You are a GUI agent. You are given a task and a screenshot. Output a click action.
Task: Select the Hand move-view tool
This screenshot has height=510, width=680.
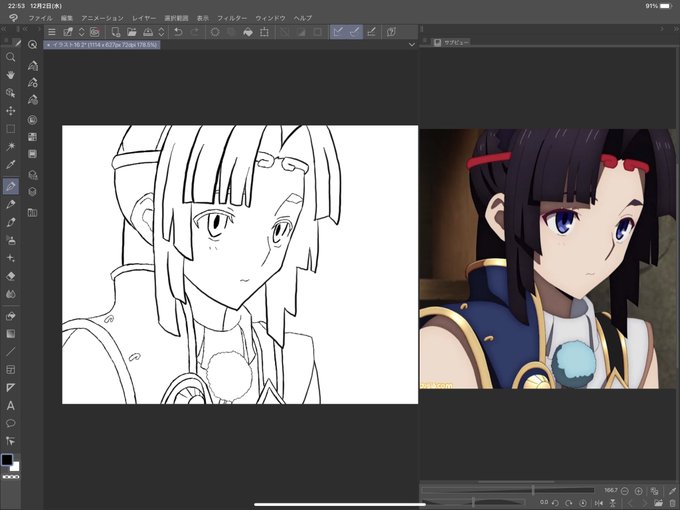click(11, 75)
